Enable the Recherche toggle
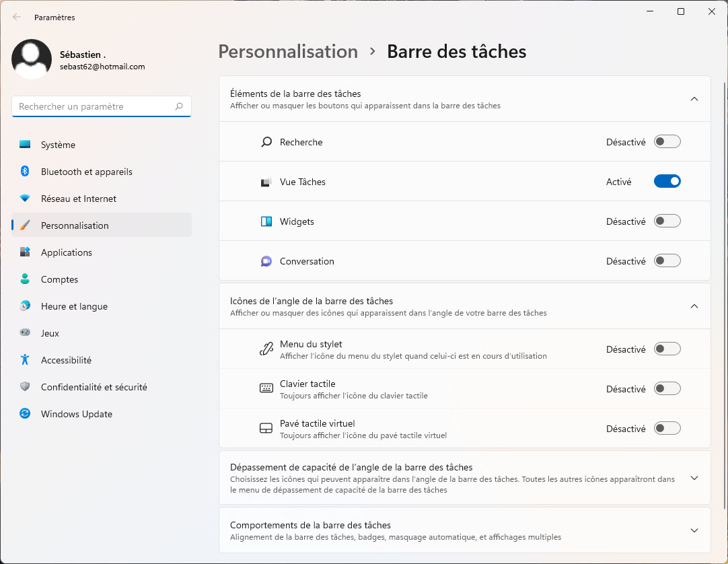 (x=667, y=142)
